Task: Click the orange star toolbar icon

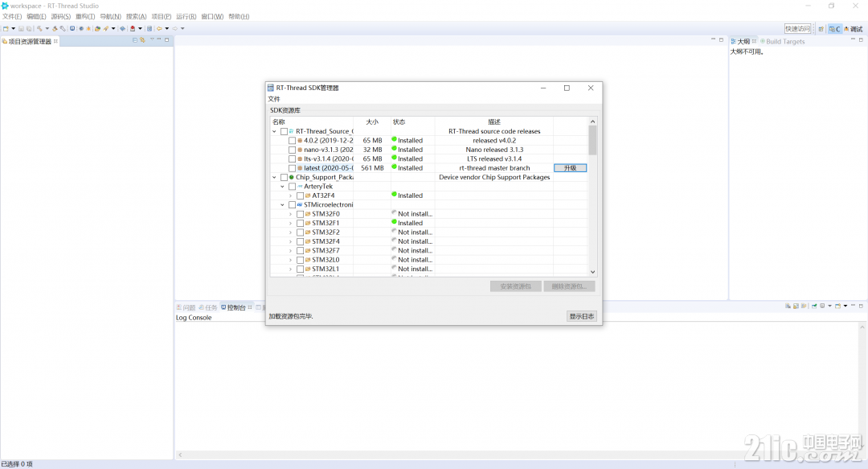Action: [x=88, y=28]
